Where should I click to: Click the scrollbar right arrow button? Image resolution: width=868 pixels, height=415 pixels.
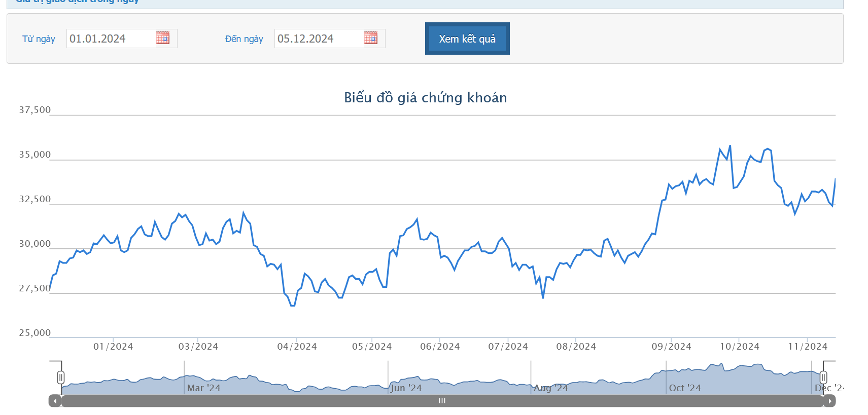(829, 401)
